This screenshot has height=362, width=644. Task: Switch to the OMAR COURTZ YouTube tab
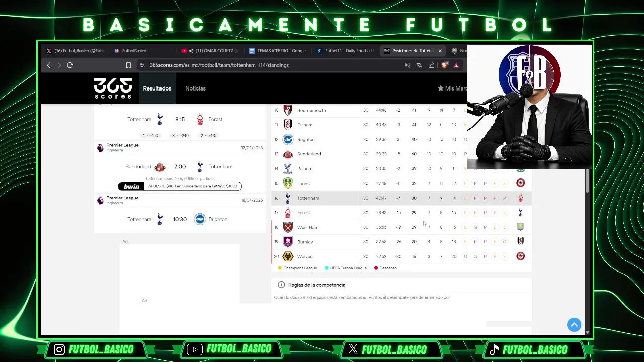(x=209, y=51)
